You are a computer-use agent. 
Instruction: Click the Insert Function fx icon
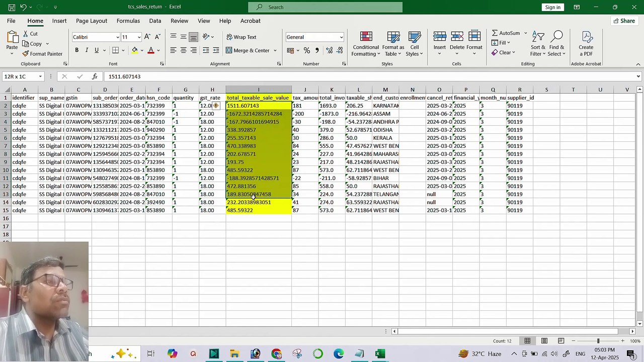pyautogui.click(x=95, y=76)
